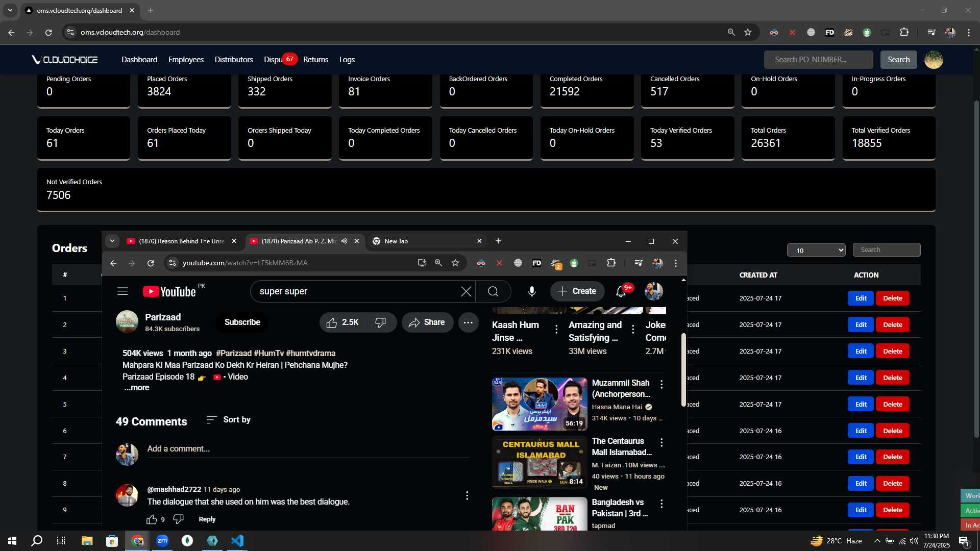This screenshot has width=980, height=551.
Task: Open options menu for @mashhad2722 comment
Action: [x=467, y=496]
